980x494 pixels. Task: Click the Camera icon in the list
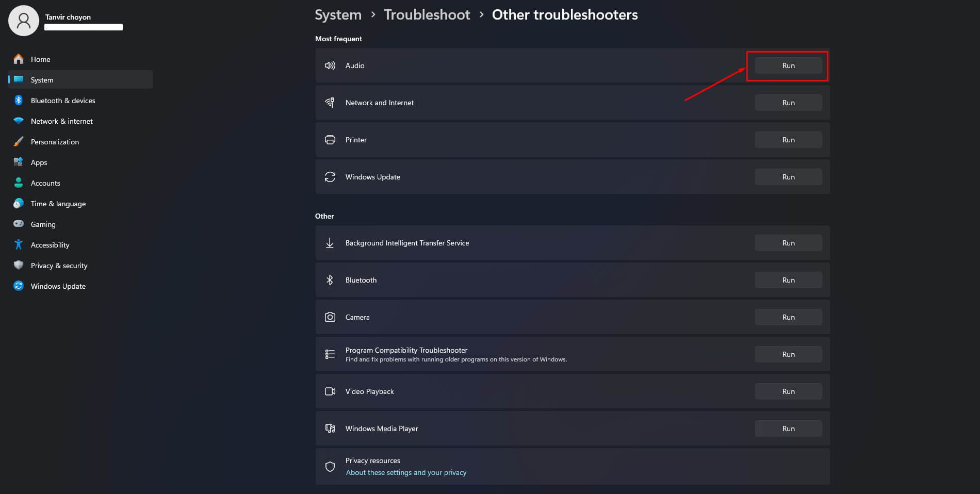click(x=330, y=317)
